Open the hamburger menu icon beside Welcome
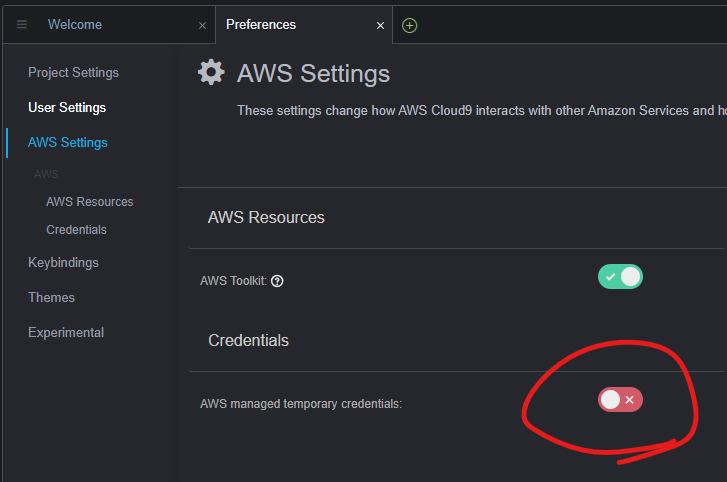The width and height of the screenshot is (727, 482). (x=22, y=25)
